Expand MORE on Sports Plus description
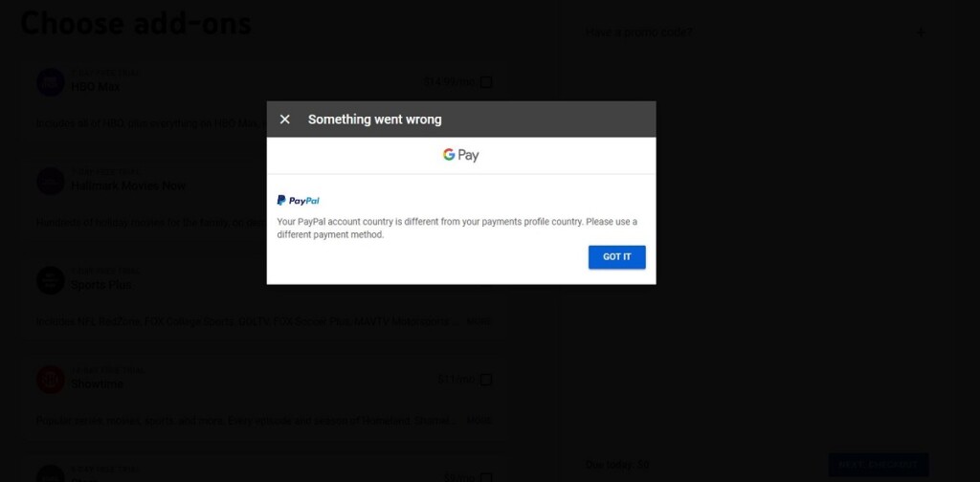The width and height of the screenshot is (980, 482). tap(479, 321)
